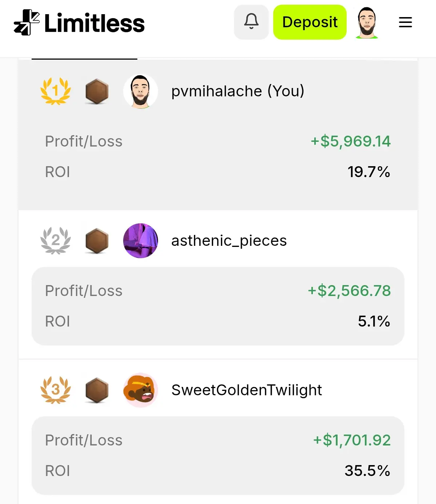The width and height of the screenshot is (436, 504).
Task: Open pvmihalache (You) profile name
Action: [x=238, y=91]
